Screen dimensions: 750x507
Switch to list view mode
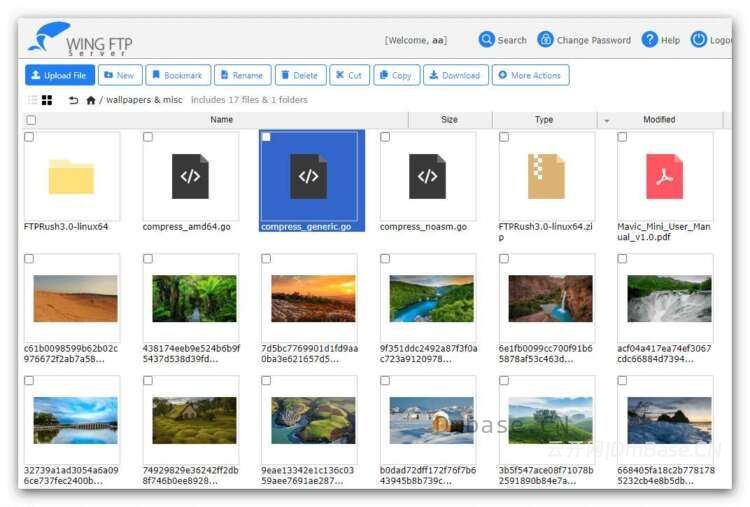[x=33, y=100]
